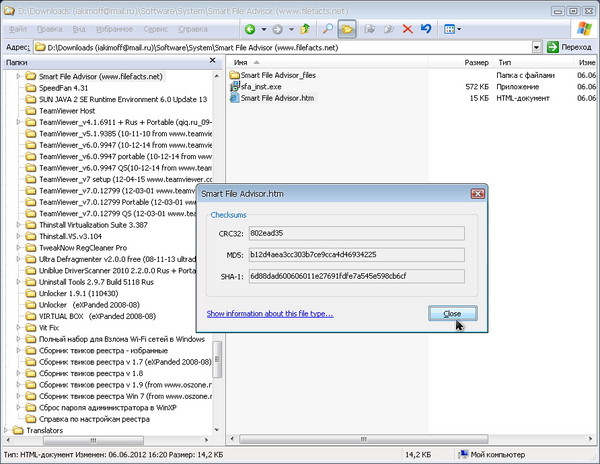Open the address bar dropdown arrow
Image resolution: width=600 pixels, height=464 pixels.
[537, 47]
